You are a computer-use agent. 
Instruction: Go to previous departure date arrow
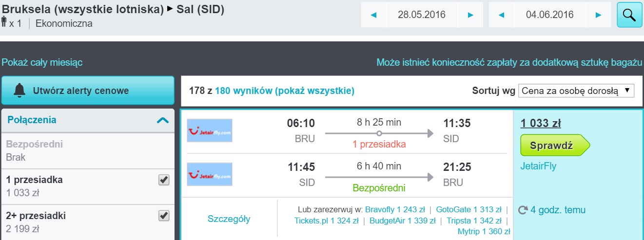(x=373, y=15)
